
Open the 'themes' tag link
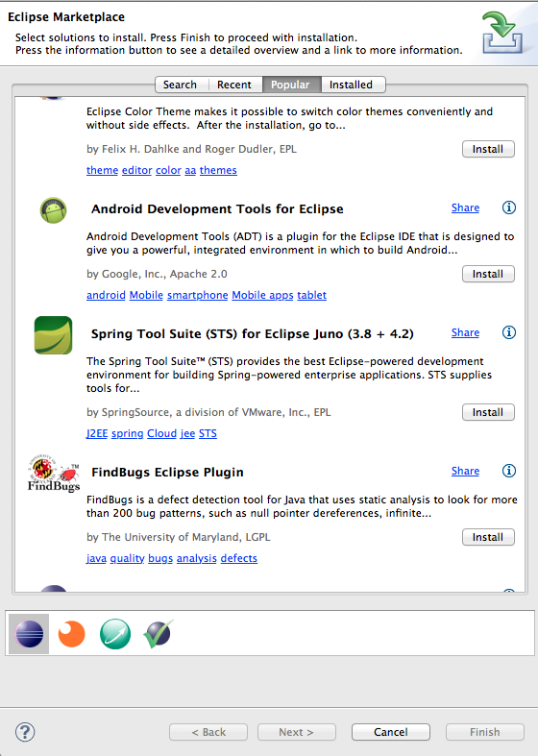click(x=218, y=170)
